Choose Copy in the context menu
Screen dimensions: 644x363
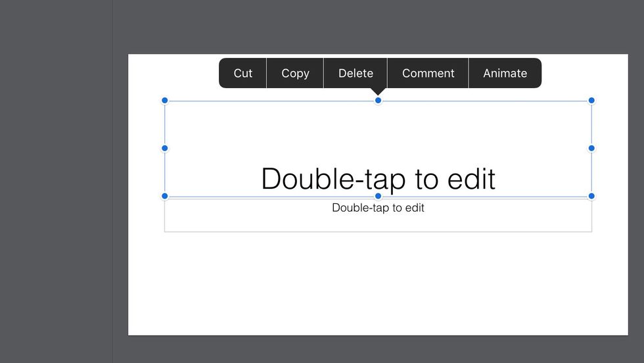tap(295, 73)
